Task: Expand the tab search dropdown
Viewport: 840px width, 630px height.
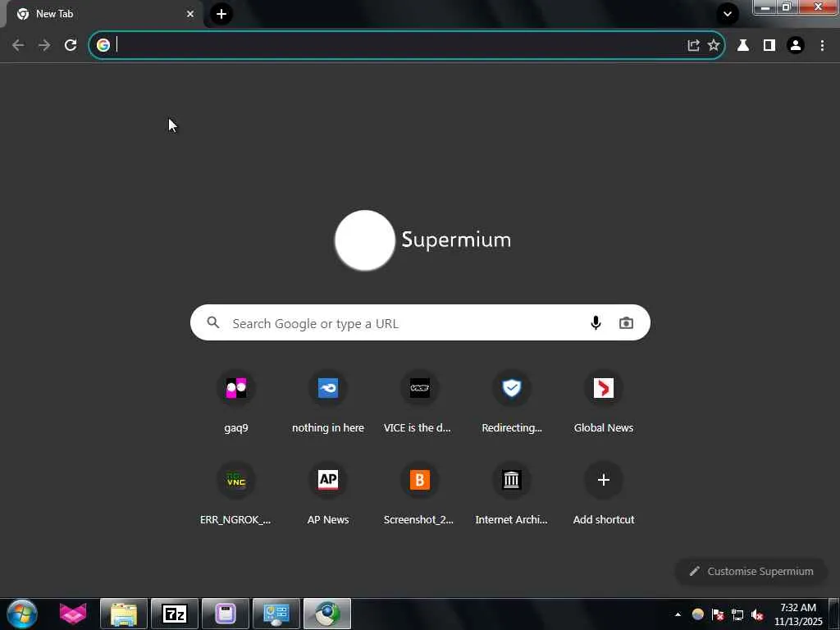Action: click(x=728, y=14)
